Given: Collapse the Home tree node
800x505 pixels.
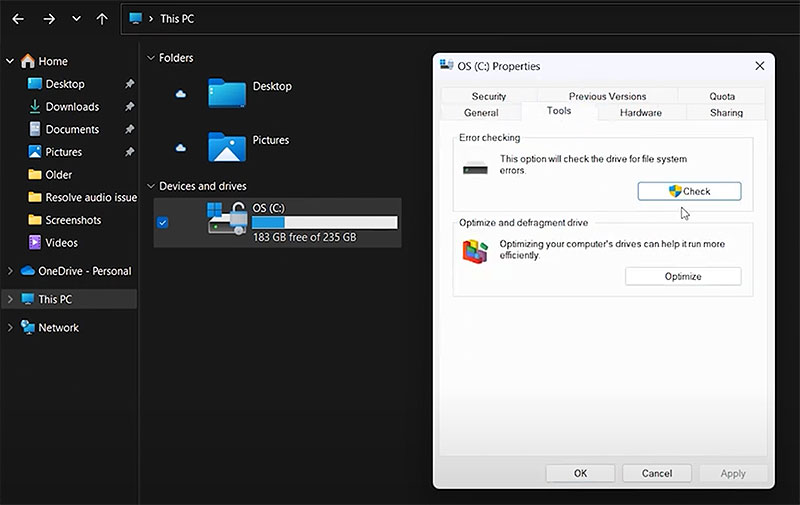Looking at the screenshot, I should (10, 61).
